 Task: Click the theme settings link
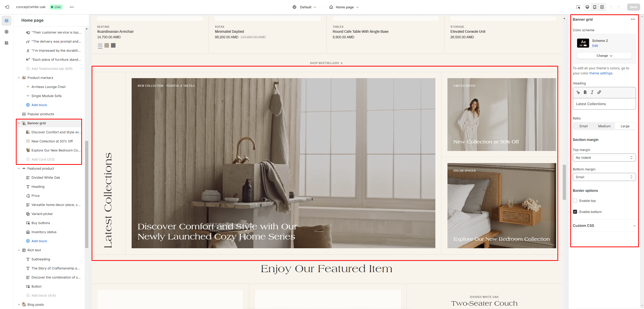(600, 73)
